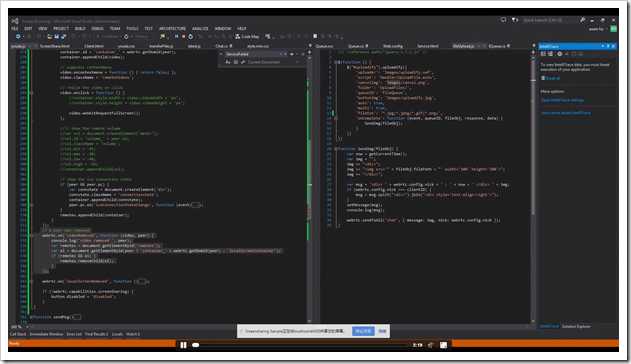This screenshot has width=631, height=364.
Task: Close the IntelliTrace panel
Action: [x=613, y=46]
